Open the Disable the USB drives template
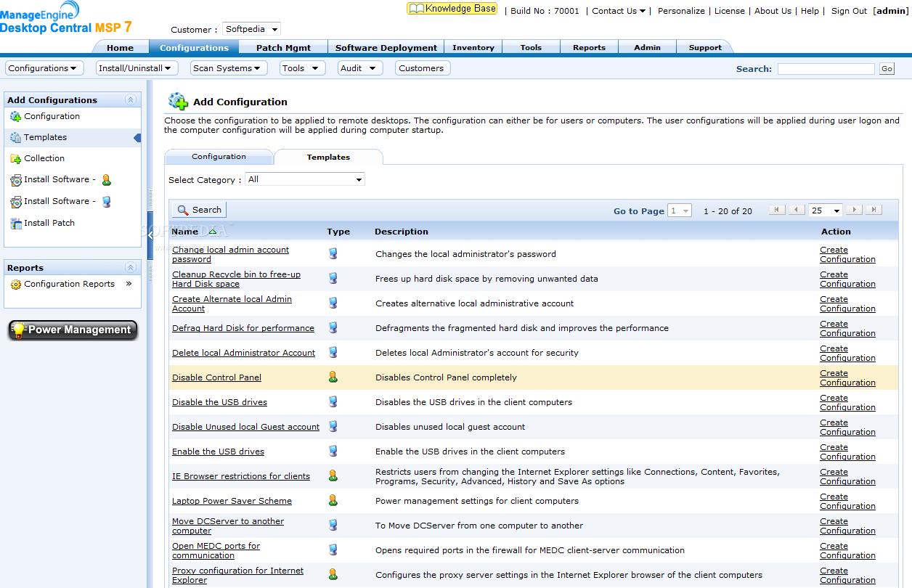 [219, 402]
